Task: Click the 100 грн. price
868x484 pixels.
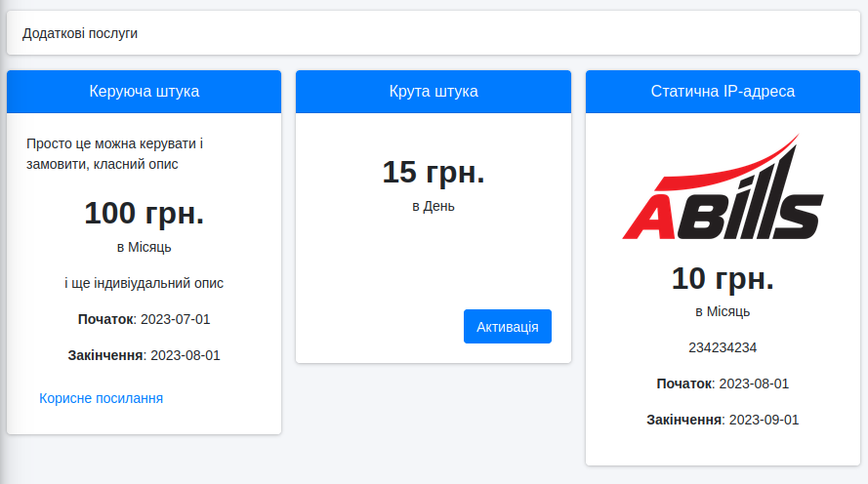Action: pos(144,213)
